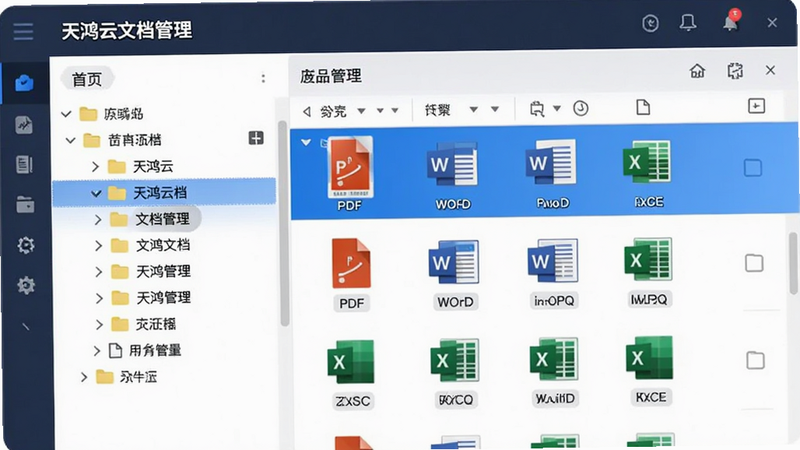Open the upper gear settings sidebar icon
Viewport: 800px width, 450px height.
(x=26, y=245)
